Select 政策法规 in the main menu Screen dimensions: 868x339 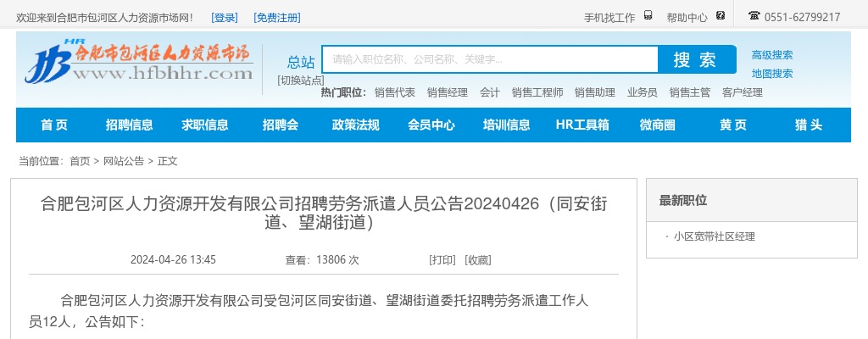(x=356, y=125)
